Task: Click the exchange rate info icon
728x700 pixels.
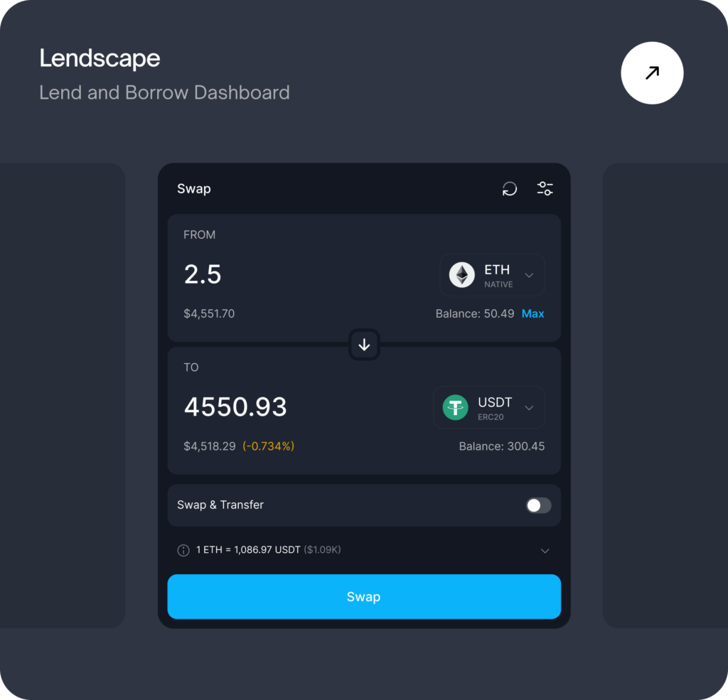Action: (x=183, y=550)
